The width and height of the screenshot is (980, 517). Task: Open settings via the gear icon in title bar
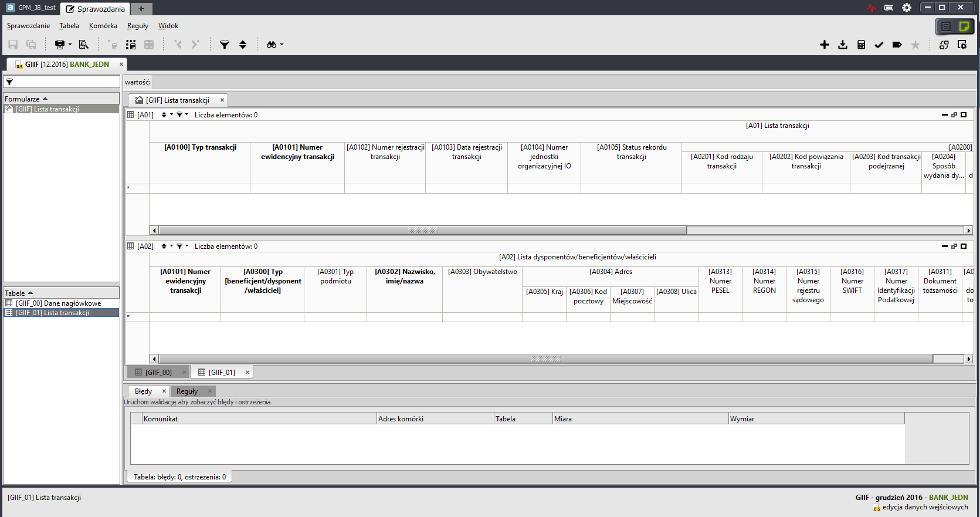(907, 8)
